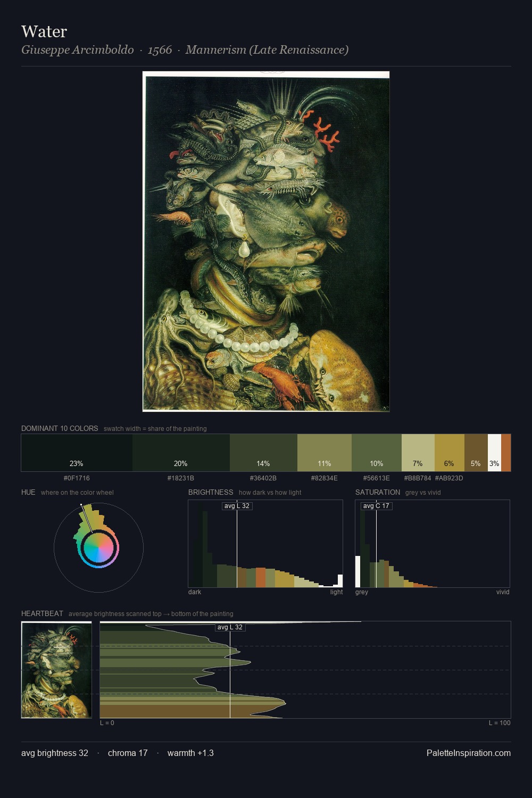Pick the #AB923D swatch at 6%
Image resolution: width=532 pixels, height=798 pixels.
pos(450,453)
